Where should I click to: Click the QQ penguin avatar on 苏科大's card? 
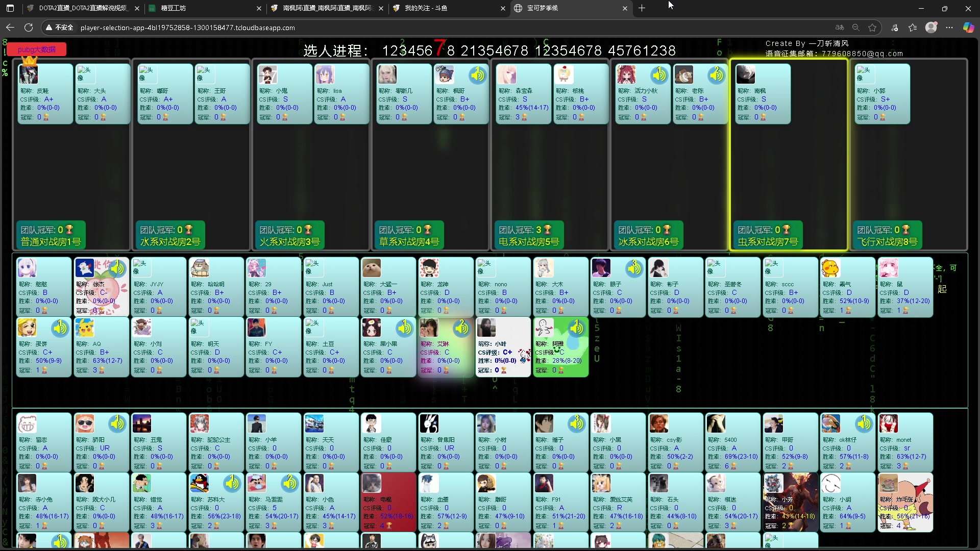coord(199,483)
